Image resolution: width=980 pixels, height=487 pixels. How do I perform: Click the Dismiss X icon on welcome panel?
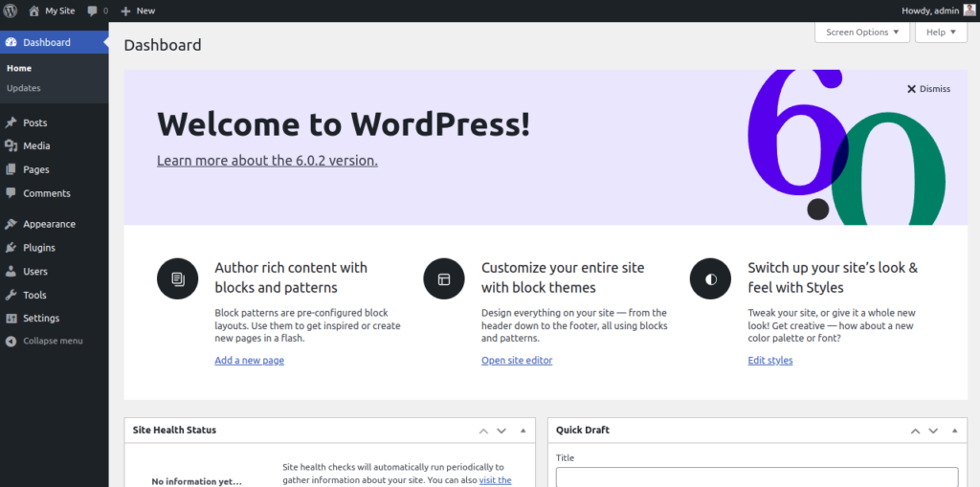[911, 89]
